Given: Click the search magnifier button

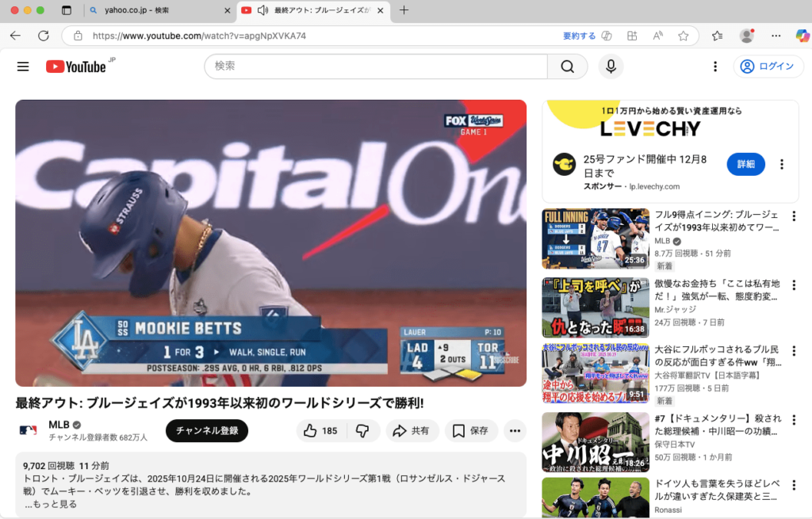Looking at the screenshot, I should point(568,67).
